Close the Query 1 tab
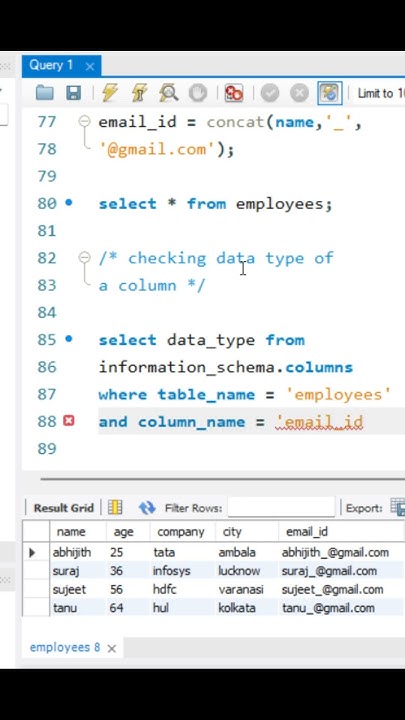The width and height of the screenshot is (405, 720). [90, 67]
